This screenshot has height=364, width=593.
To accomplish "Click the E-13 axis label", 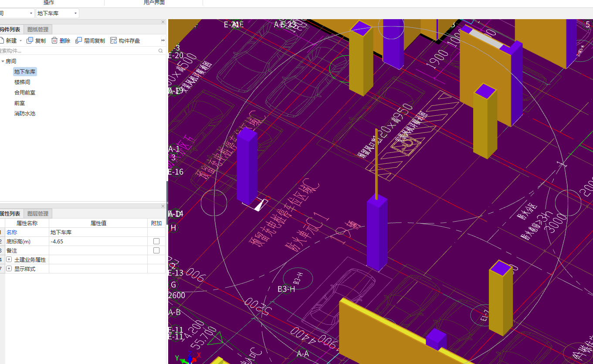I will [176, 273].
